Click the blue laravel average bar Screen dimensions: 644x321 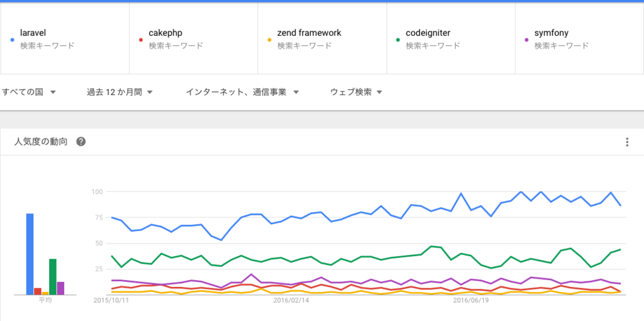coord(30,254)
